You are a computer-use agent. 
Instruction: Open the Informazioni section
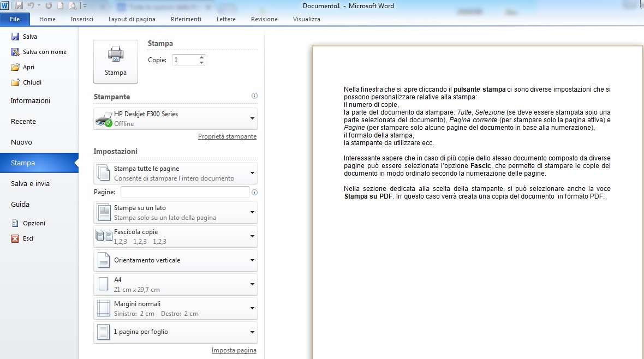[31, 100]
